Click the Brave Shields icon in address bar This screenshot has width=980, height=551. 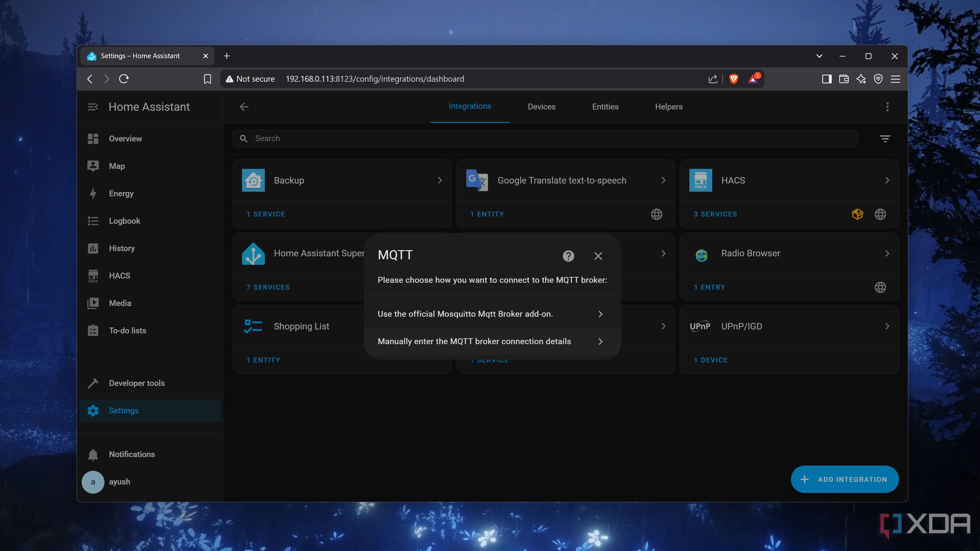pos(733,79)
